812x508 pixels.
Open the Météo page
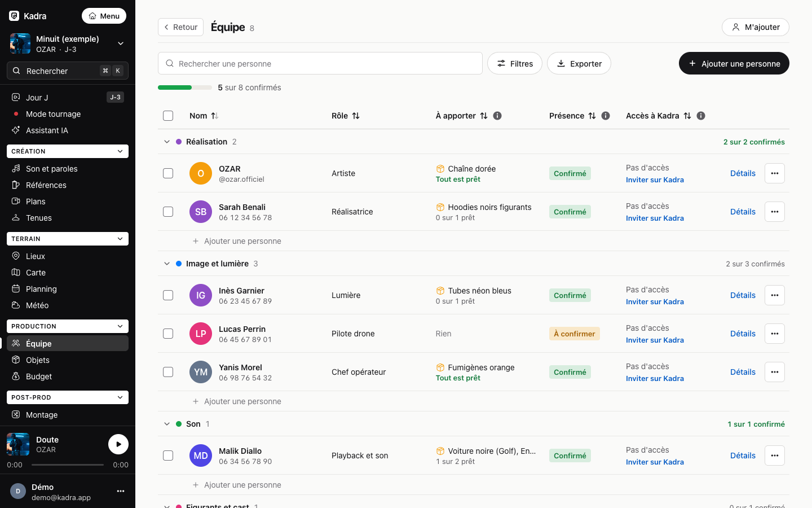68,305
